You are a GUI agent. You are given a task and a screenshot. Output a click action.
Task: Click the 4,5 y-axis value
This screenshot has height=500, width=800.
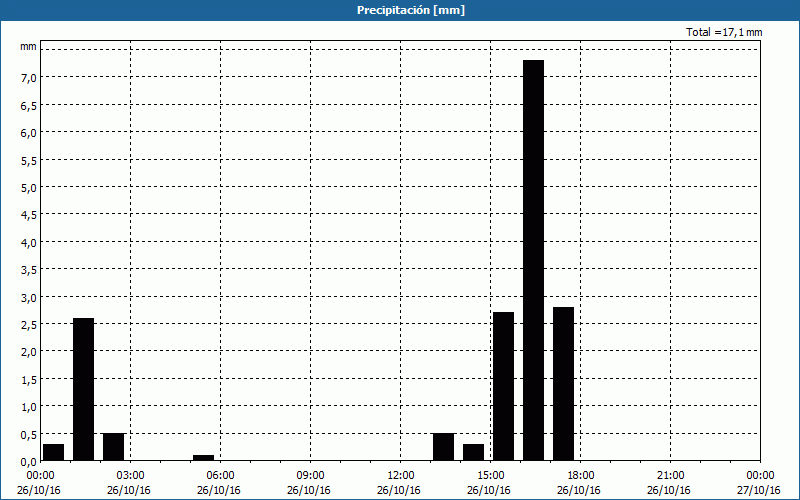[x=29, y=215]
